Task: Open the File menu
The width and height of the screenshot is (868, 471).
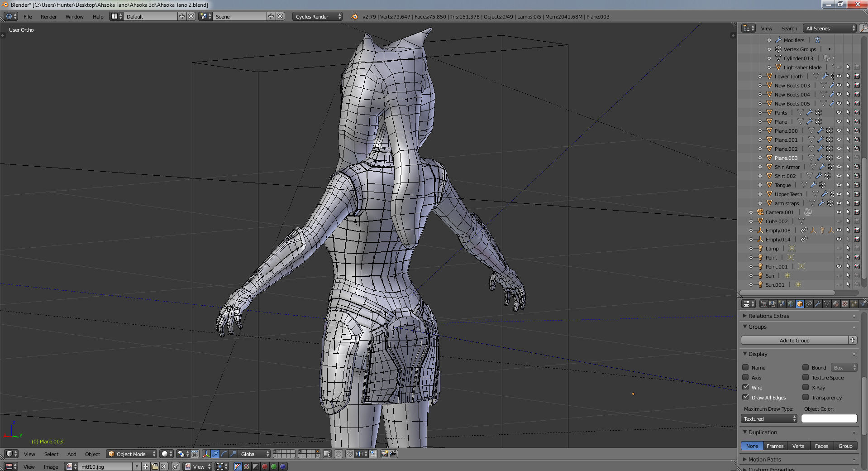Action: point(28,16)
